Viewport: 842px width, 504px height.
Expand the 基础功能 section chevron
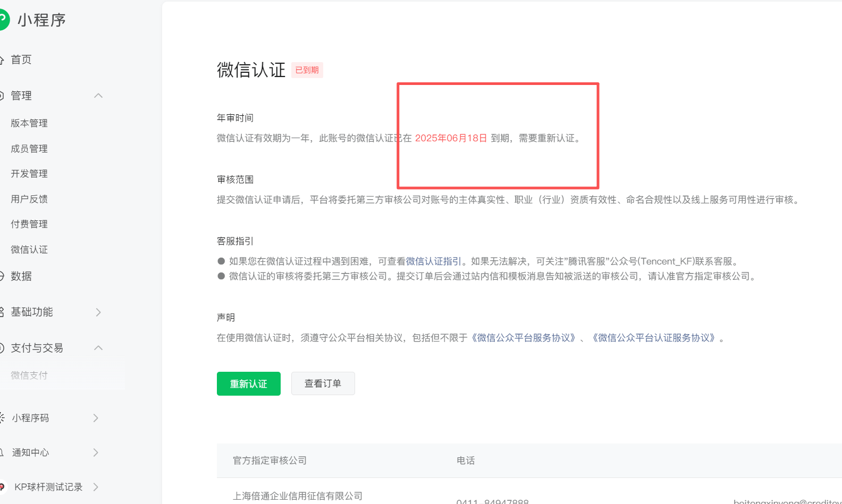pyautogui.click(x=98, y=312)
